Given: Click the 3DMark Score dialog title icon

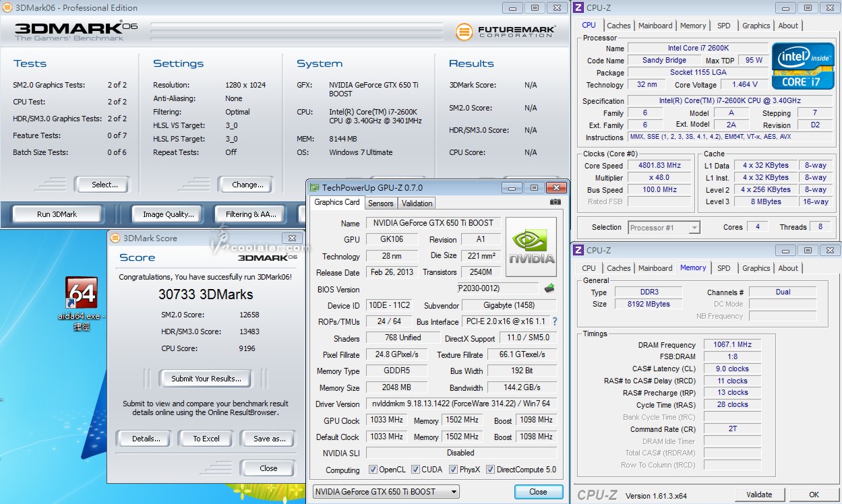Looking at the screenshot, I should (115, 238).
